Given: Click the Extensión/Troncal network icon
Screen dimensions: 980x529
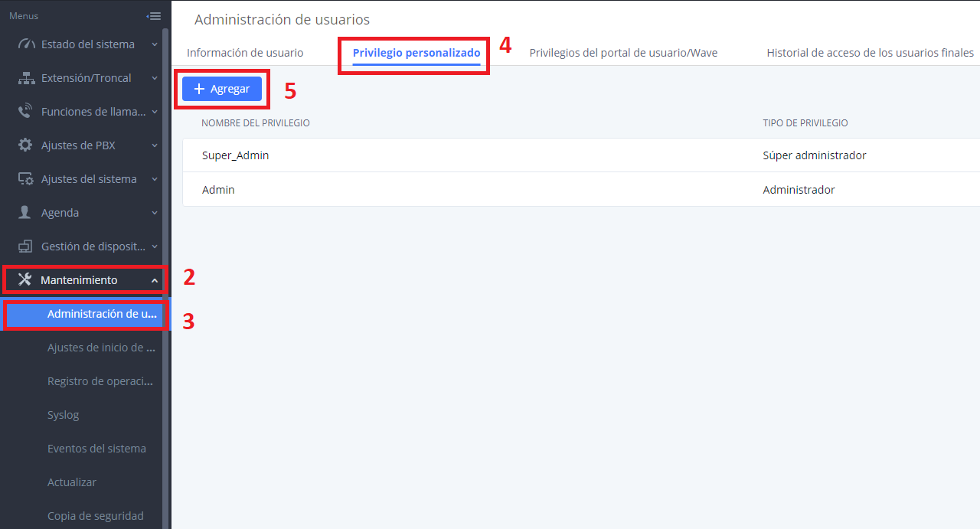Looking at the screenshot, I should (x=24, y=77).
